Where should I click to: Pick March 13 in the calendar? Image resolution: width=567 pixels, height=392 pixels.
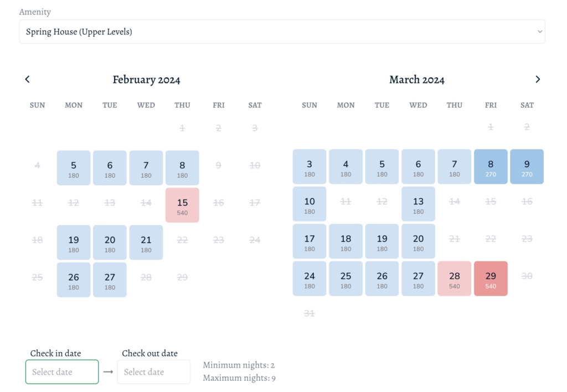[x=418, y=204]
